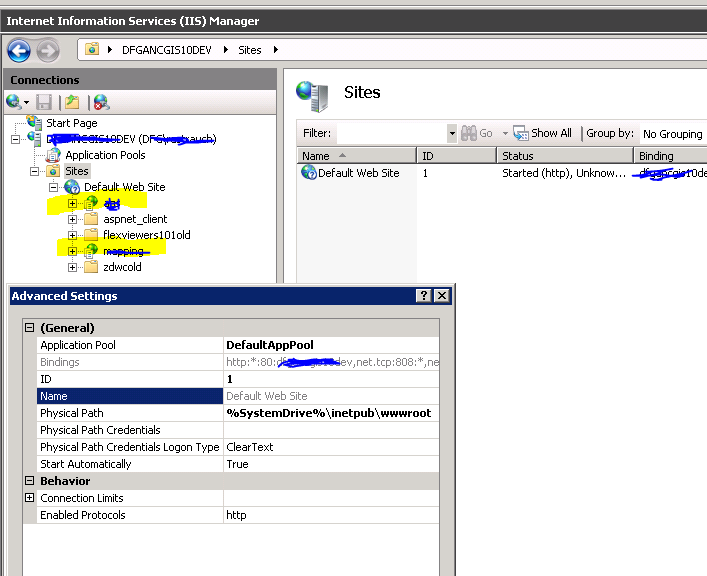Go back with the blue Back arrow

19,50
